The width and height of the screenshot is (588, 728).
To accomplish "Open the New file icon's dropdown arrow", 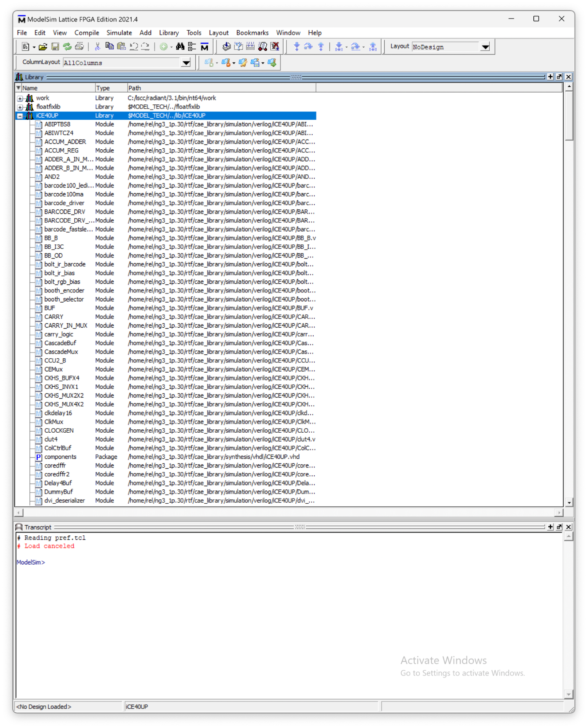I will pyautogui.click(x=34, y=47).
